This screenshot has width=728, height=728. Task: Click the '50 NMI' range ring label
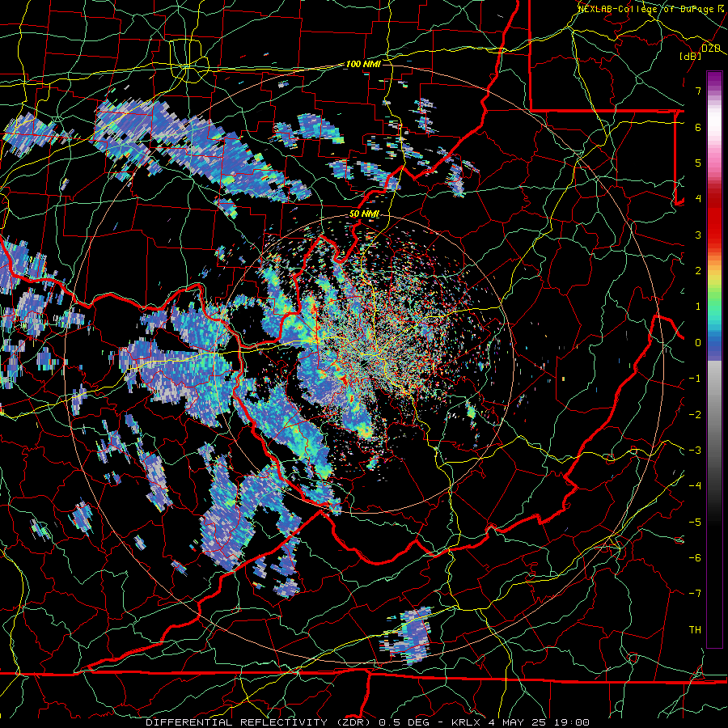coord(365,214)
